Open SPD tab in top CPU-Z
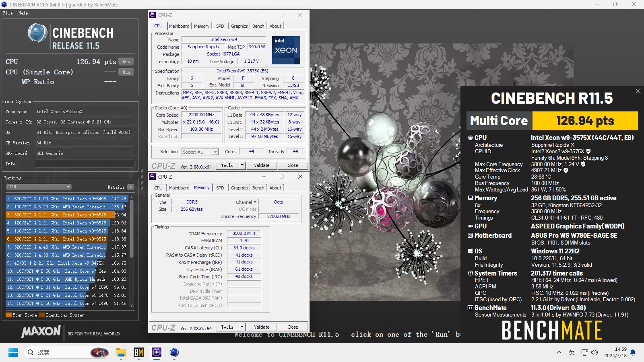 [x=220, y=26]
